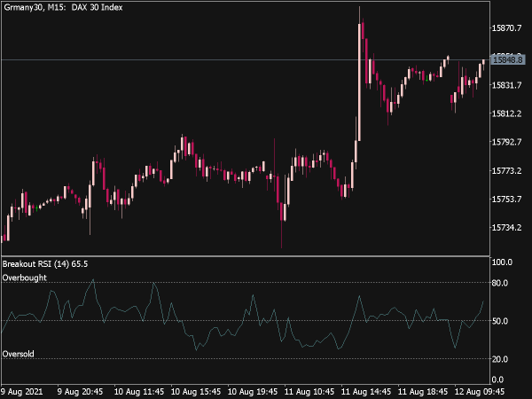Click the 10 Aug 15:45 time label
Screen dimensions: 532x399
pyautogui.click(x=196, y=392)
